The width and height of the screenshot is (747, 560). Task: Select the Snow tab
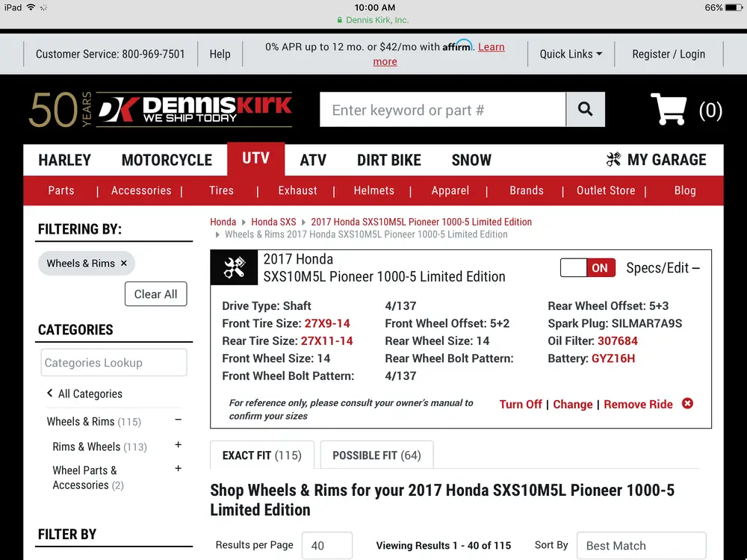[471, 160]
